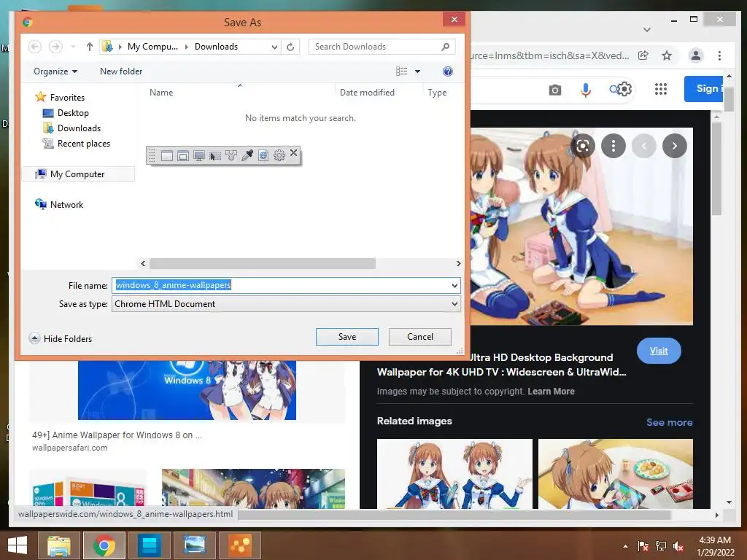Select freehand shape capture icon
This screenshot has width=747, height=560.
click(x=231, y=156)
